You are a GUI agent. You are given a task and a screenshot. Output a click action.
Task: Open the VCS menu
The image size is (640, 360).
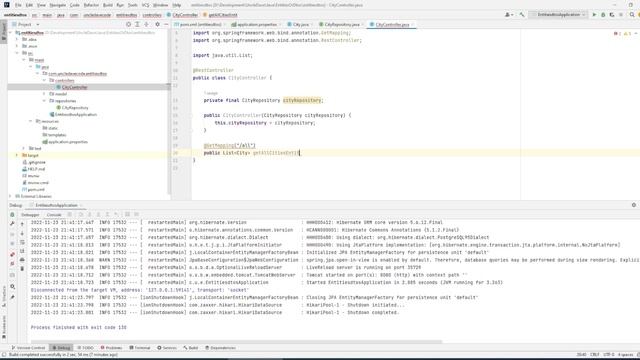pos(145,5)
